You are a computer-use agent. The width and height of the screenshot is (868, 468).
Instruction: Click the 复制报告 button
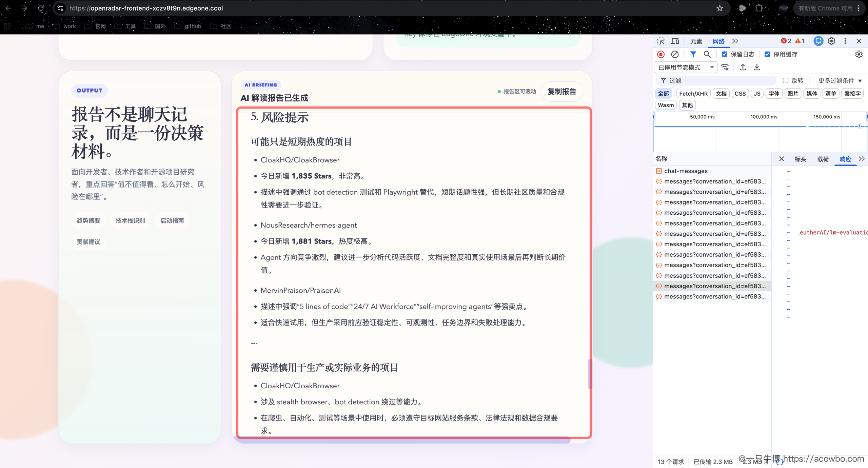pos(562,92)
